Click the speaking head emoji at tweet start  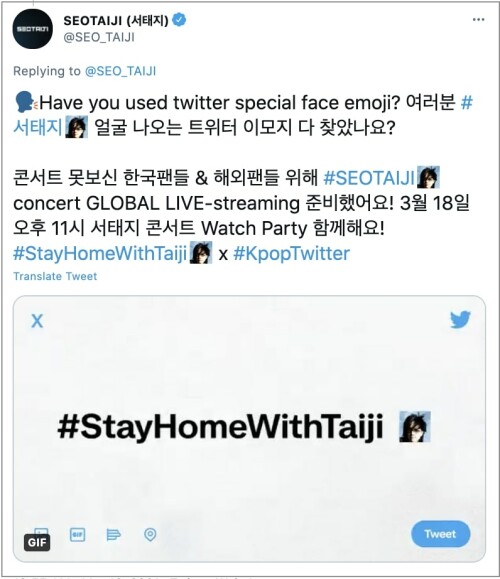[x=24, y=103]
